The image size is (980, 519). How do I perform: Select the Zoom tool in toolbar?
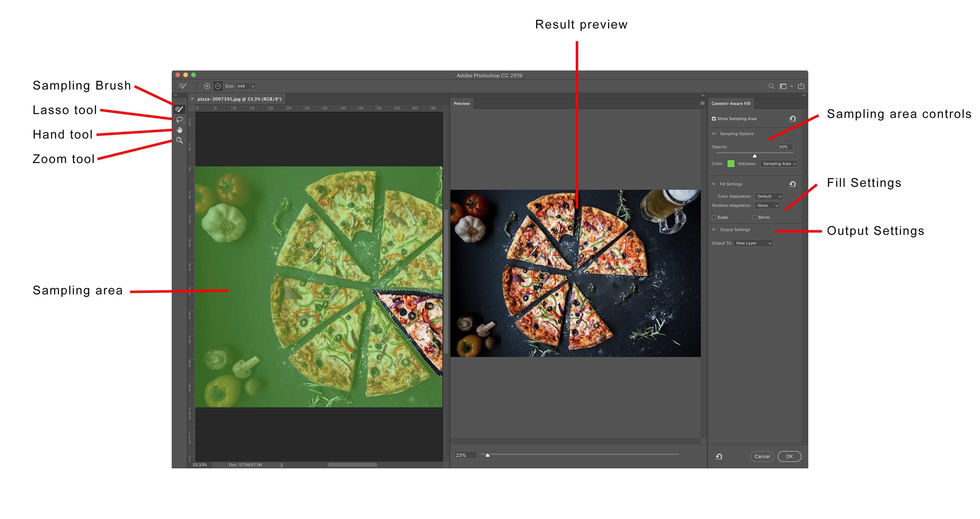tap(180, 140)
